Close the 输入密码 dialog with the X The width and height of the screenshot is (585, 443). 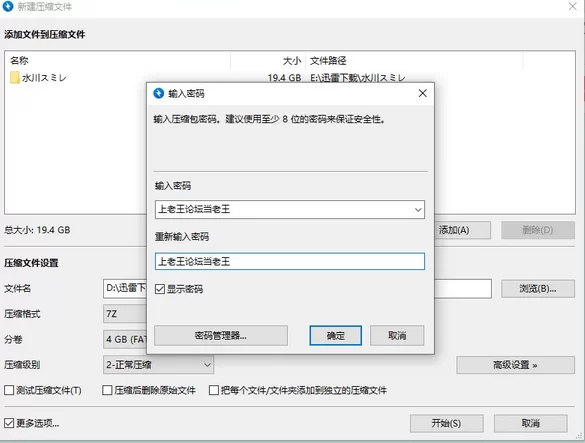(x=422, y=93)
